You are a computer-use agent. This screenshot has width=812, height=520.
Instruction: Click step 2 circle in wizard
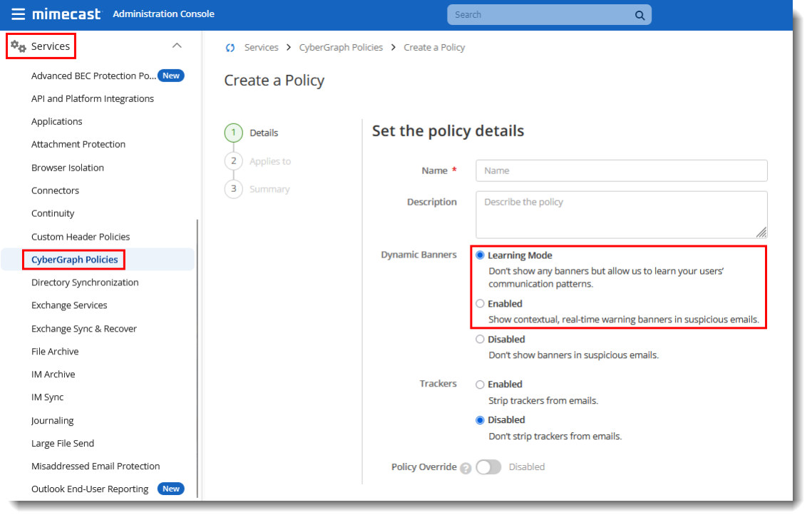pos(234,161)
